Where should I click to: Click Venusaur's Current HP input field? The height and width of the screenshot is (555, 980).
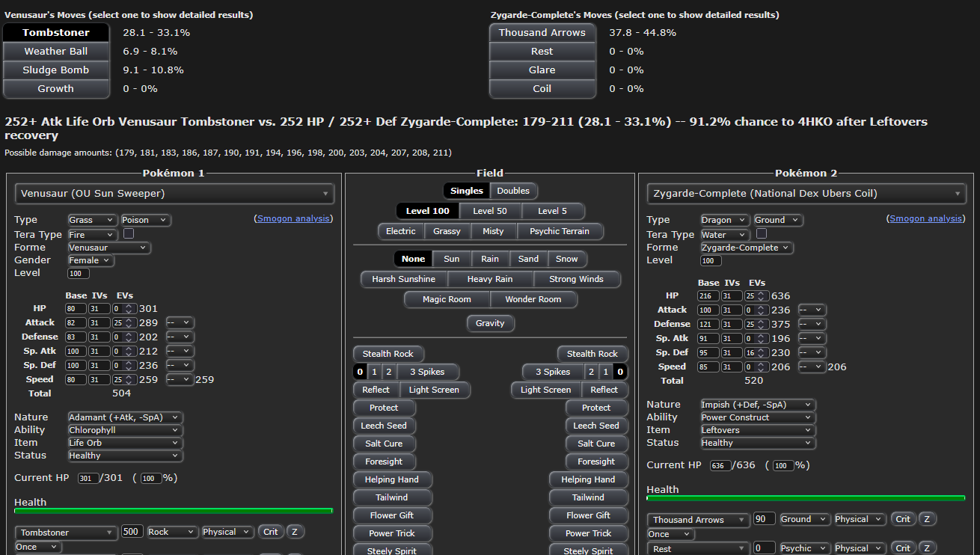88,478
